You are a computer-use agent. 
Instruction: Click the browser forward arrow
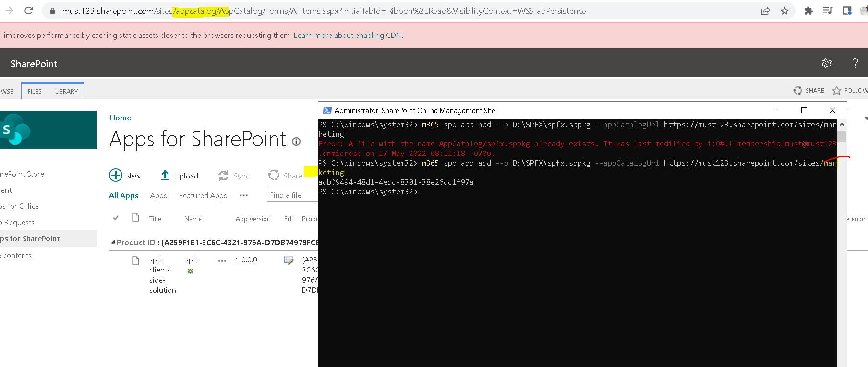tap(9, 11)
